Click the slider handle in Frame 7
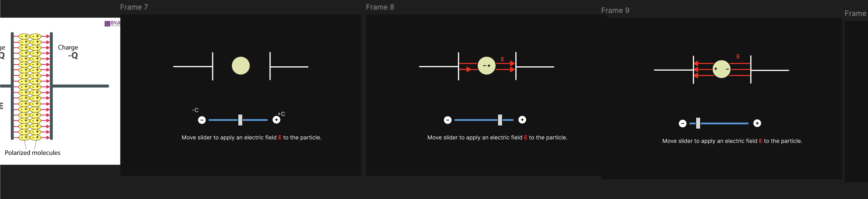The height and width of the screenshot is (199, 868). click(x=240, y=120)
